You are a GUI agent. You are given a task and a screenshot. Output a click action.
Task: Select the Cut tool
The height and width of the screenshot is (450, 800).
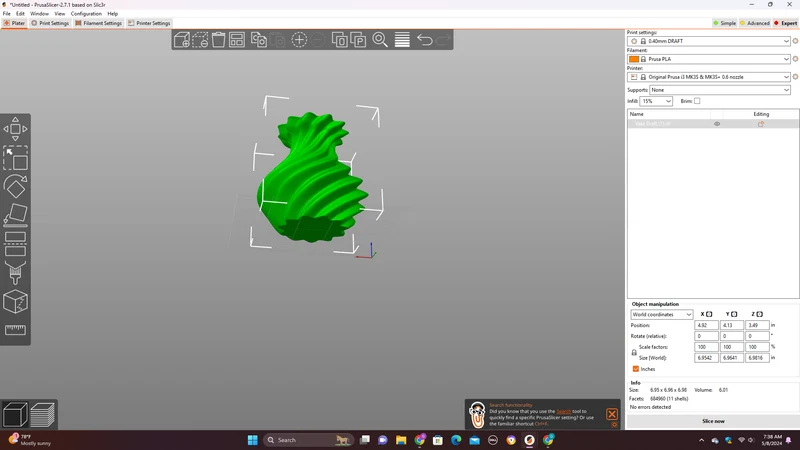click(15, 244)
